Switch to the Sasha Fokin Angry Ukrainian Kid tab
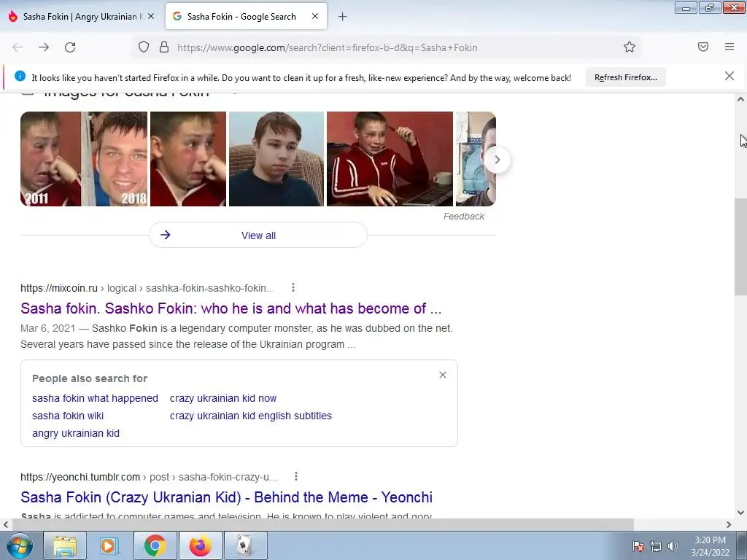 [82, 16]
